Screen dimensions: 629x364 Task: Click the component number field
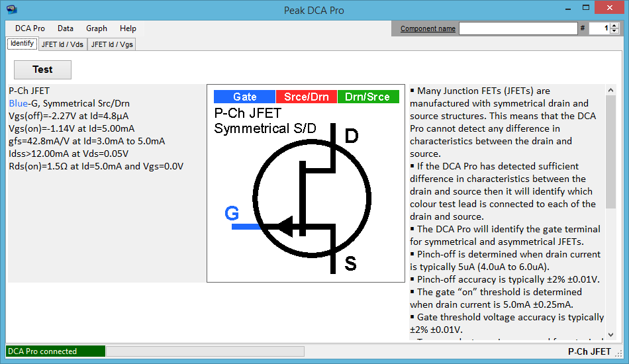599,28
